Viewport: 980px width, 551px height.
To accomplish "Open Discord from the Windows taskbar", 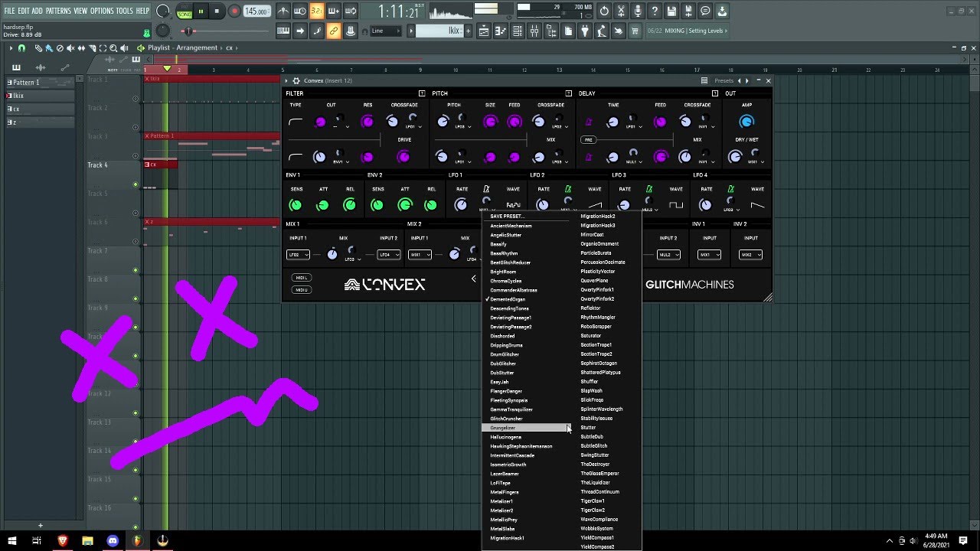I will [113, 540].
